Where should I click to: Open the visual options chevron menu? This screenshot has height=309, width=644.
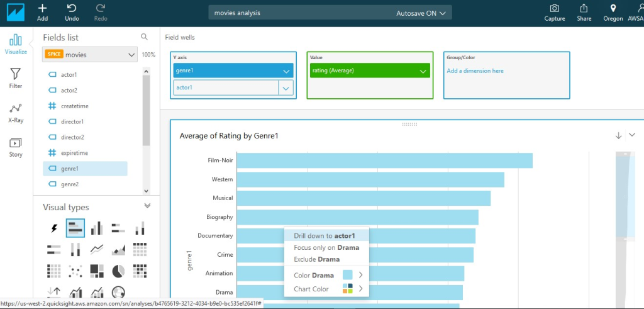(632, 135)
